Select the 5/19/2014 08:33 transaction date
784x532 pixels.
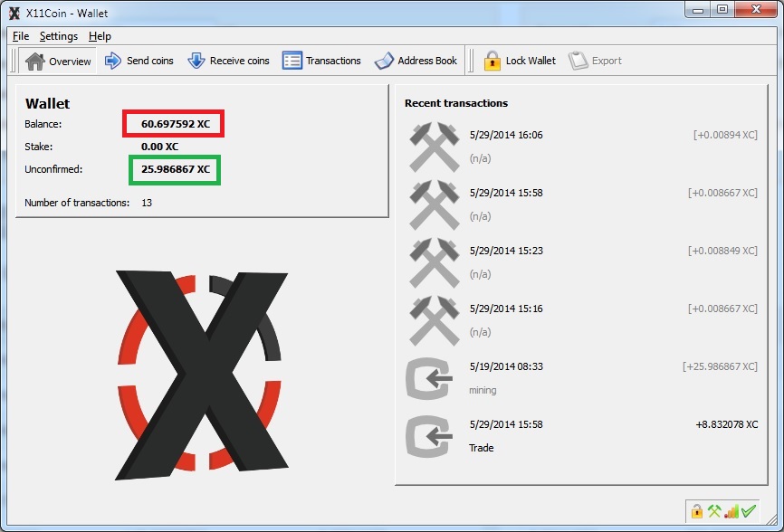[506, 366]
